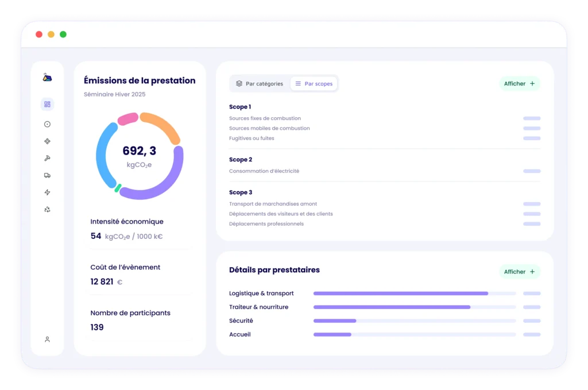This screenshot has height=390, width=588.
Task: Click the Accueil label
Action: coord(240,334)
